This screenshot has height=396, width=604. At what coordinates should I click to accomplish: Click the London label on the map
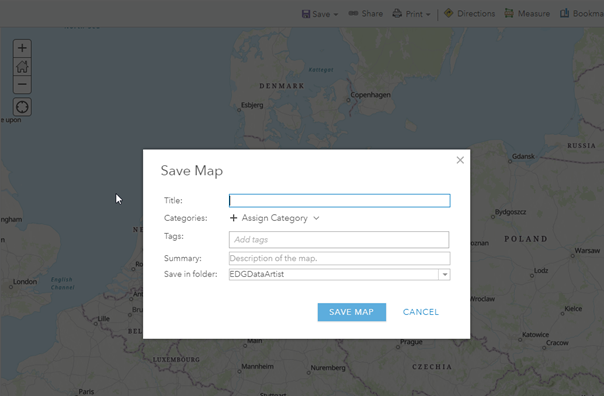25,282
